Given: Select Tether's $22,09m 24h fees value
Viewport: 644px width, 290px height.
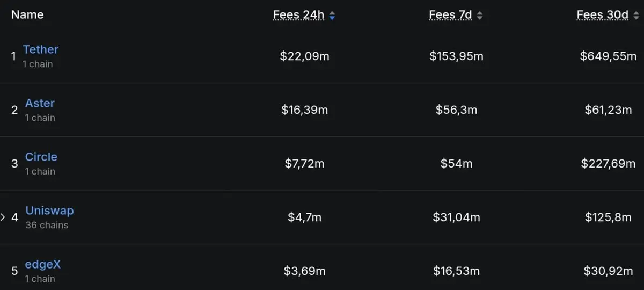Looking at the screenshot, I should click(304, 56).
